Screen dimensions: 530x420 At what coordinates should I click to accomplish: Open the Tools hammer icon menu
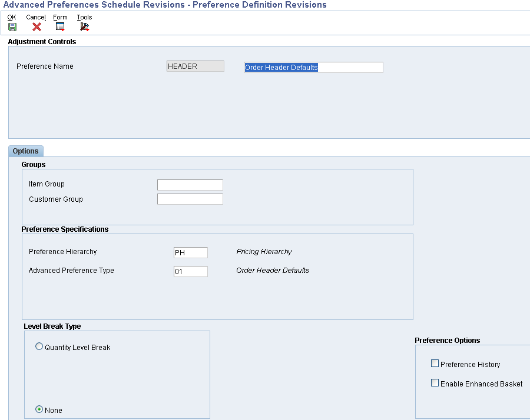(x=84, y=27)
